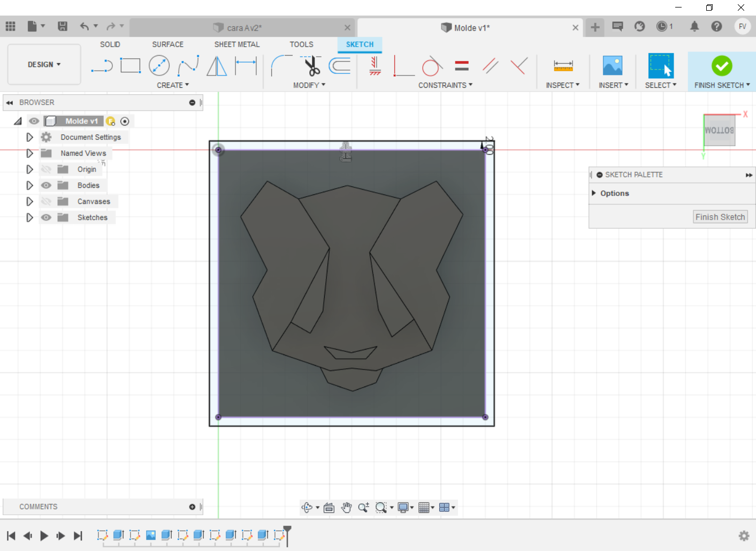The height and width of the screenshot is (551, 756).
Task: Hide the Canvases folder
Action: coord(46,201)
